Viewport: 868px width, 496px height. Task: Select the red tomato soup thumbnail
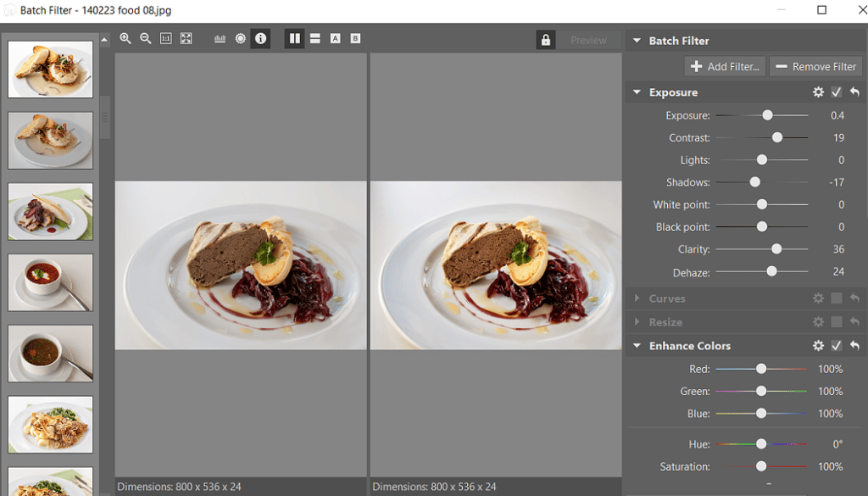pyautogui.click(x=50, y=282)
